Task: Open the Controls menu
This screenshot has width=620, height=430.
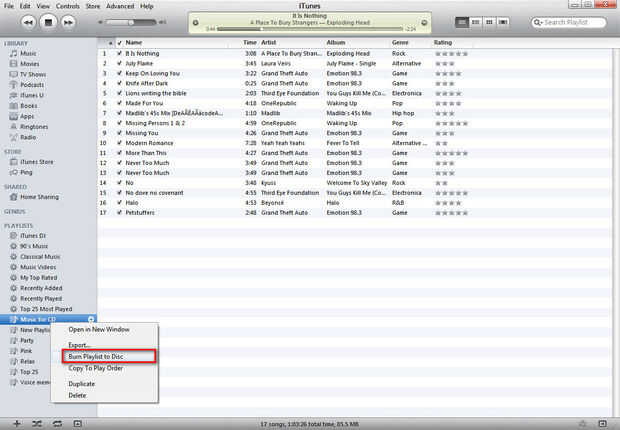Action: click(68, 6)
